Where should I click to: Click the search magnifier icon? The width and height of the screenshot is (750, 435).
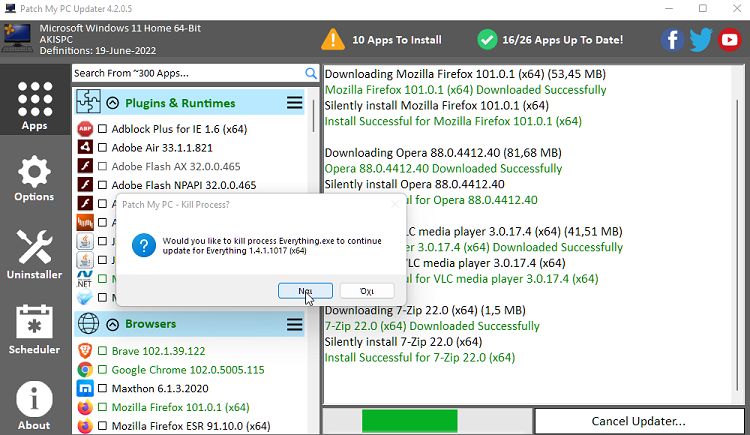pos(310,73)
